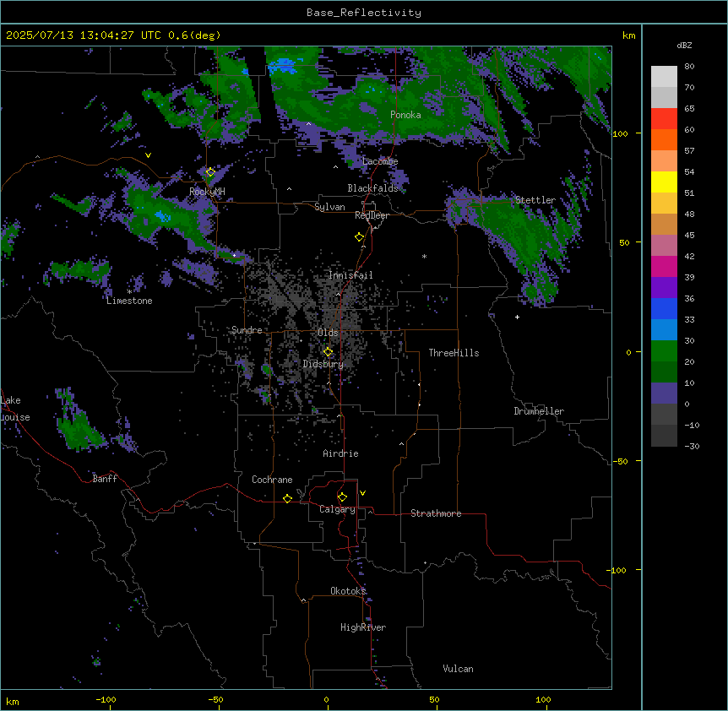
Task: Click the blue echo core at top of map
Action: tap(282, 65)
